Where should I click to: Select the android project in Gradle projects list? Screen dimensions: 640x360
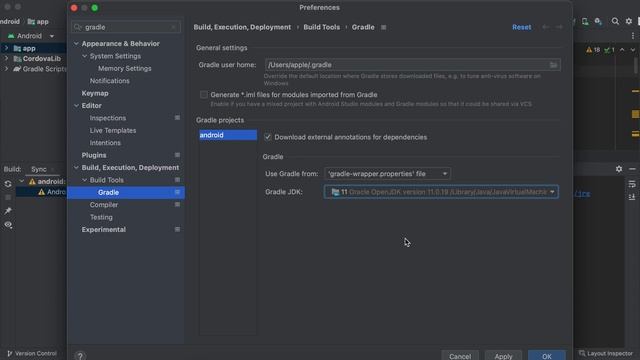[228, 135]
